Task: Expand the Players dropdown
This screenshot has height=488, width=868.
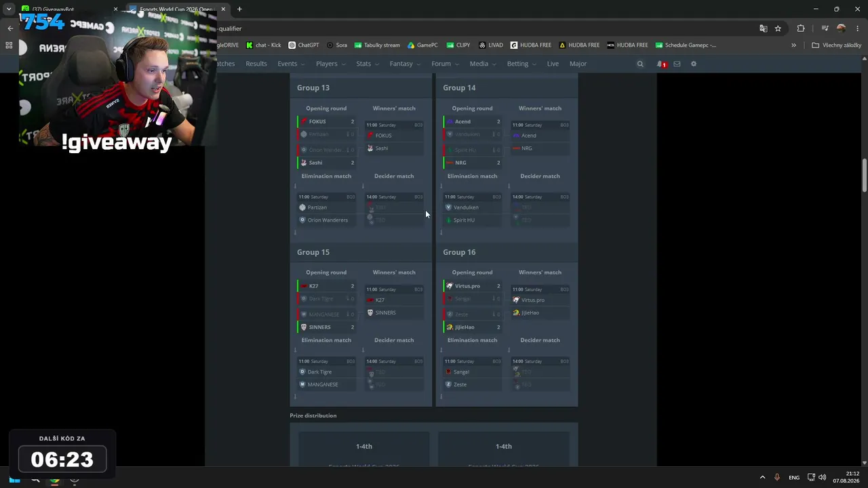Action: [330, 64]
